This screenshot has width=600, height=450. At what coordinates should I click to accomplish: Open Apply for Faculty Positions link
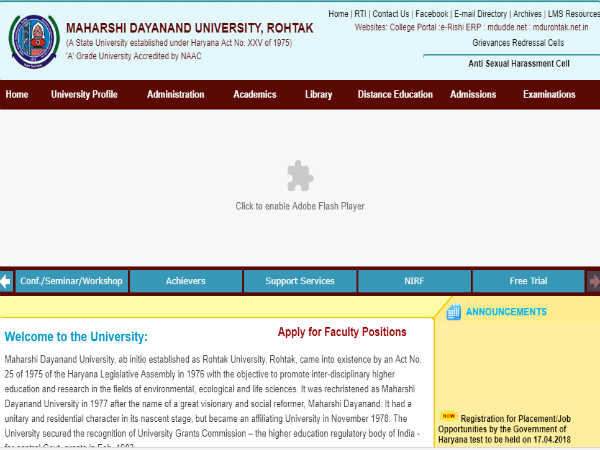coord(342,332)
